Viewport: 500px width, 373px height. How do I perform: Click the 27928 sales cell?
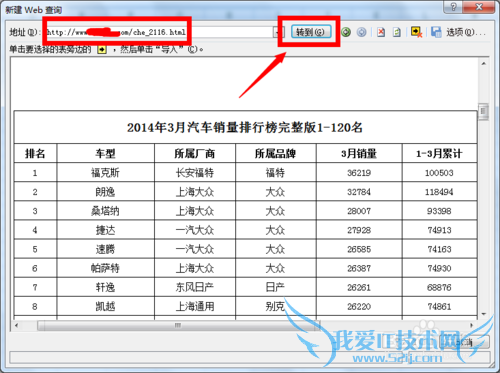(359, 230)
